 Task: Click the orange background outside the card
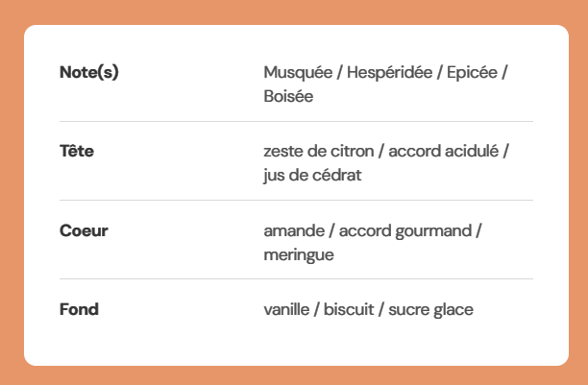tap(294, 12)
